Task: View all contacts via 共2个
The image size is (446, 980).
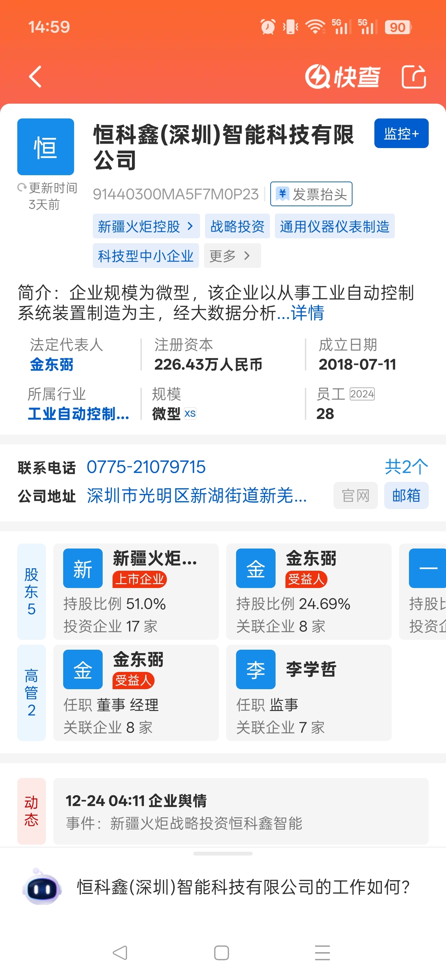Action: tap(406, 467)
